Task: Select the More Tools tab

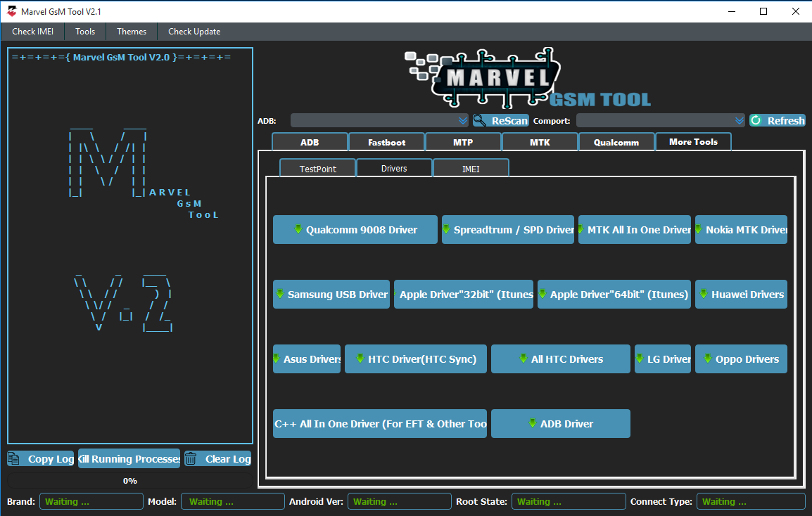Action: (x=693, y=142)
